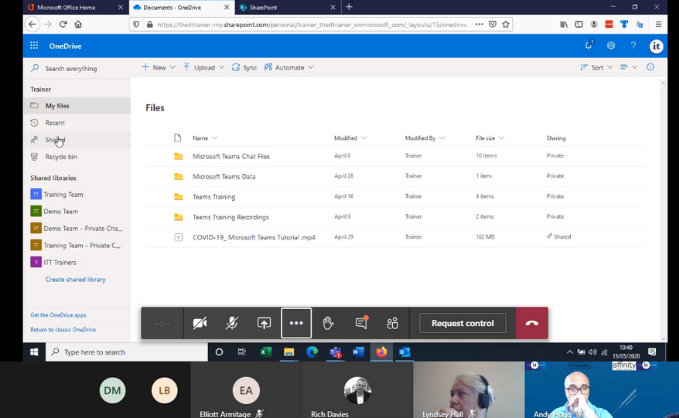Viewport: 679px width, 418px height.
Task: Toggle camera in the meeting toolbar
Action: point(200,323)
